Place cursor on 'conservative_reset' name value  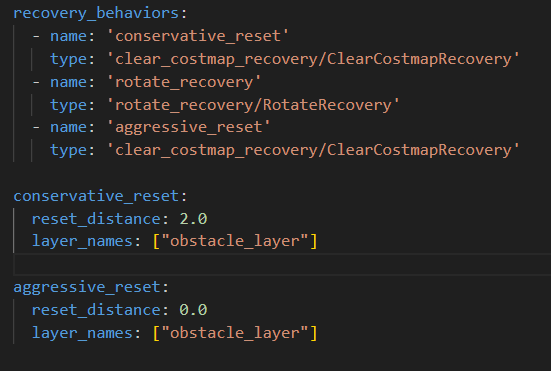click(198, 36)
